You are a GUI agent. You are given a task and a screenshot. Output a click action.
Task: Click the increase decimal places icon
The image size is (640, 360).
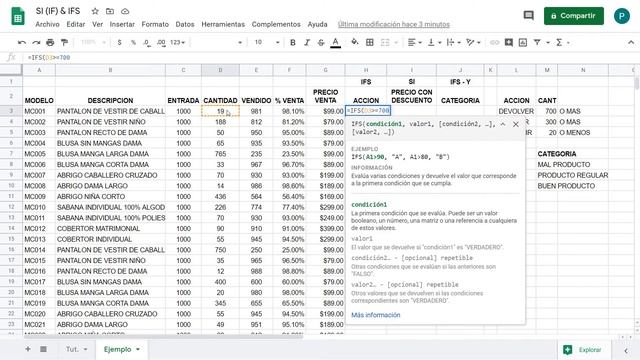(x=161, y=42)
